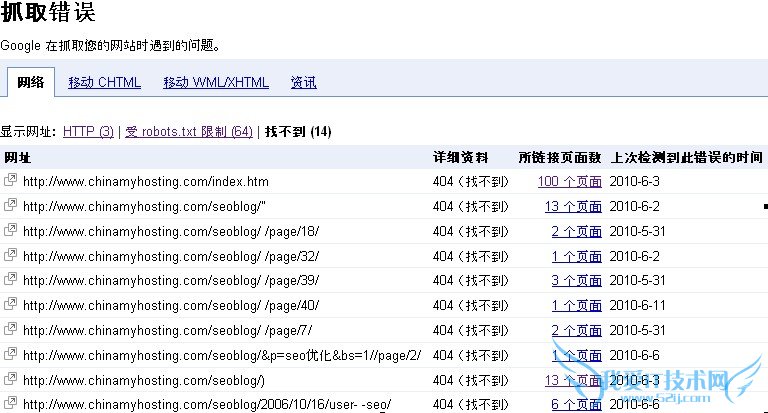Click the 上次检测到此错误的时间 column header

687,157
